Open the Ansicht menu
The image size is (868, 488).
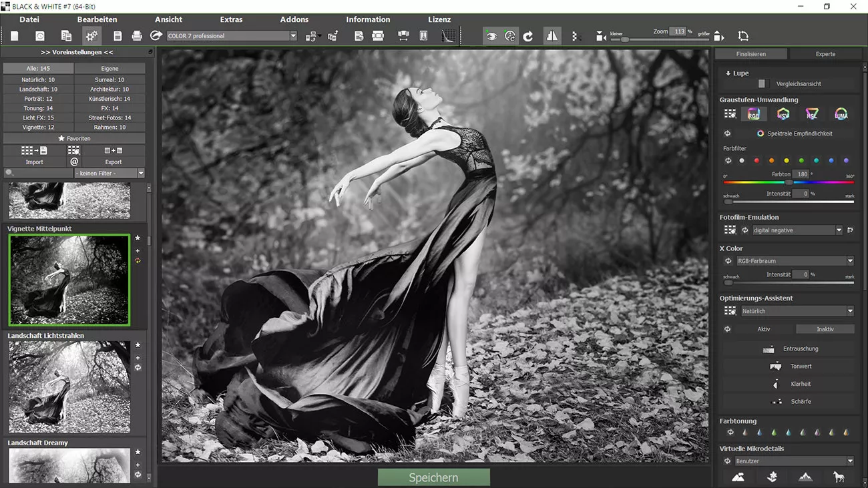pyautogui.click(x=168, y=19)
